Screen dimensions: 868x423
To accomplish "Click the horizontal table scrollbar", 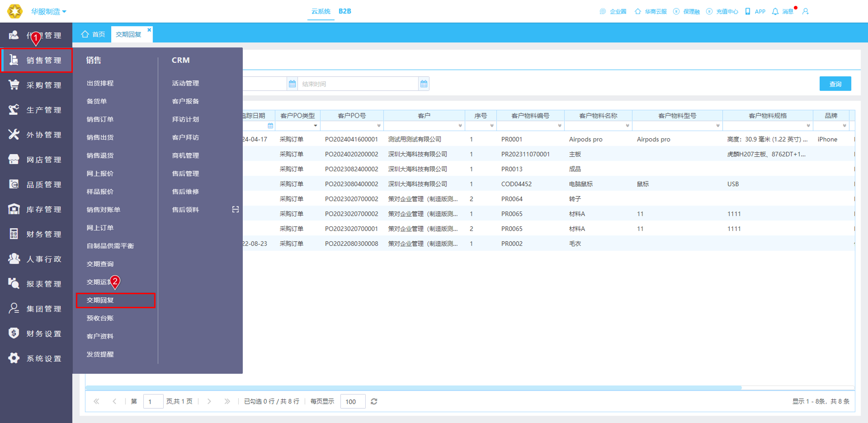I will point(414,387).
